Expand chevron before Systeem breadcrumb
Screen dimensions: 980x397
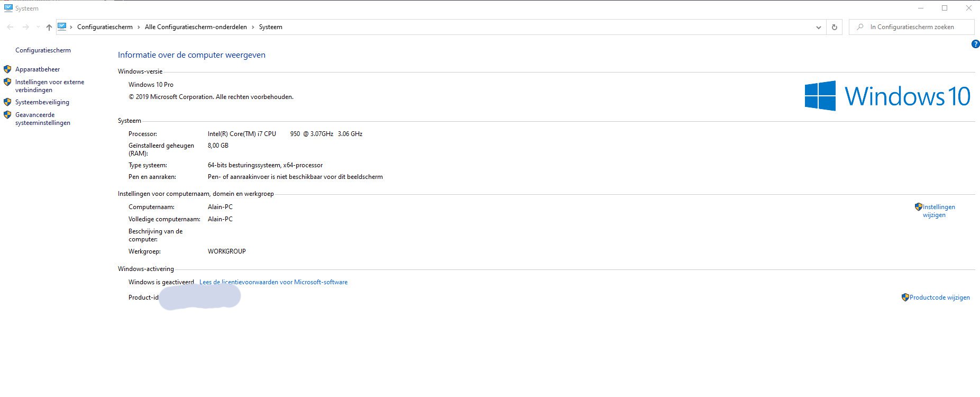pos(253,27)
